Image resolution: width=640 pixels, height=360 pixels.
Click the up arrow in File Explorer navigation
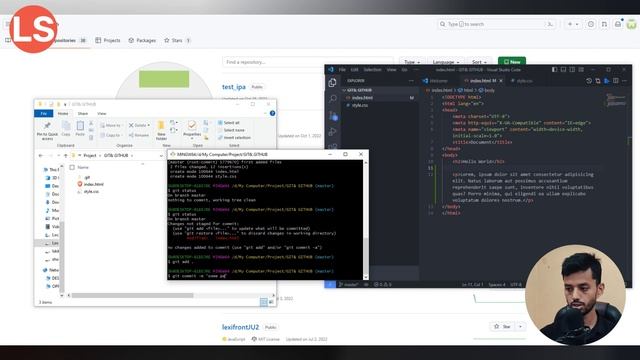(66, 156)
